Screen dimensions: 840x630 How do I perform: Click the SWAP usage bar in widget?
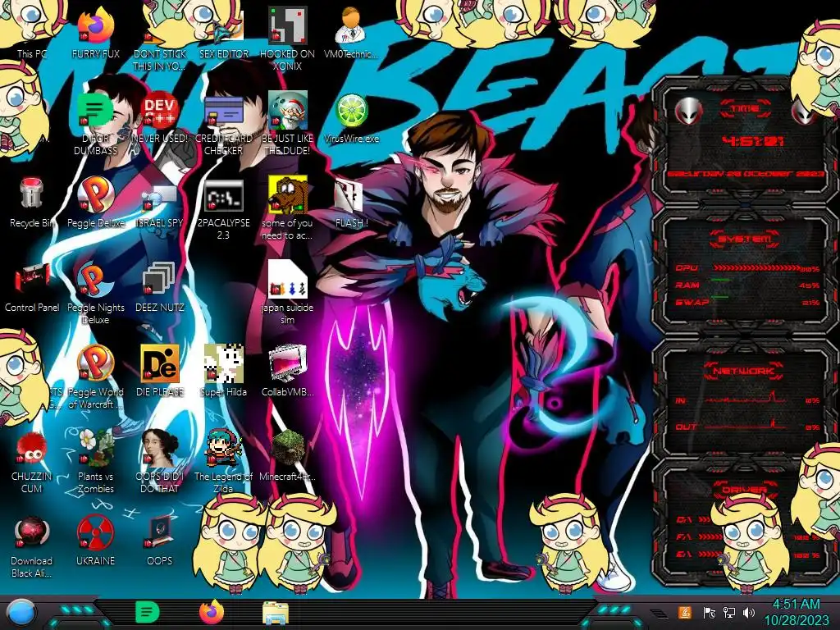[719, 297]
